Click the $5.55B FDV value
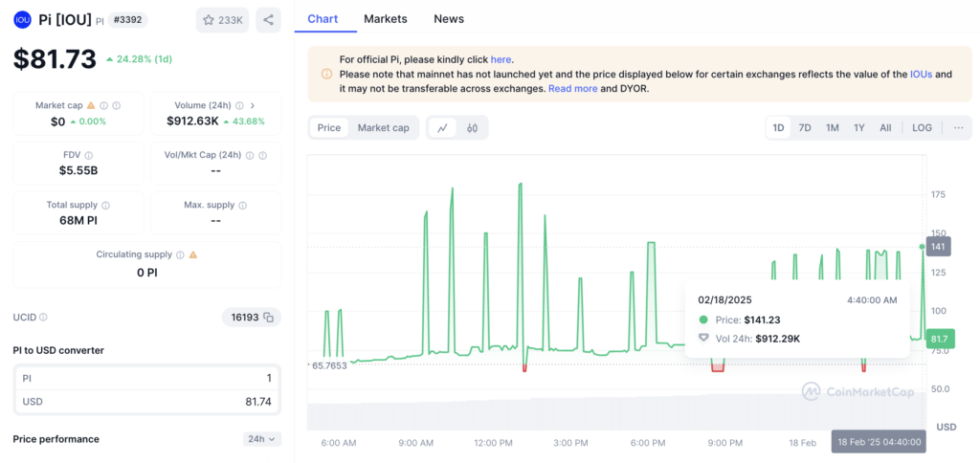This screenshot has width=980, height=463. (x=78, y=170)
